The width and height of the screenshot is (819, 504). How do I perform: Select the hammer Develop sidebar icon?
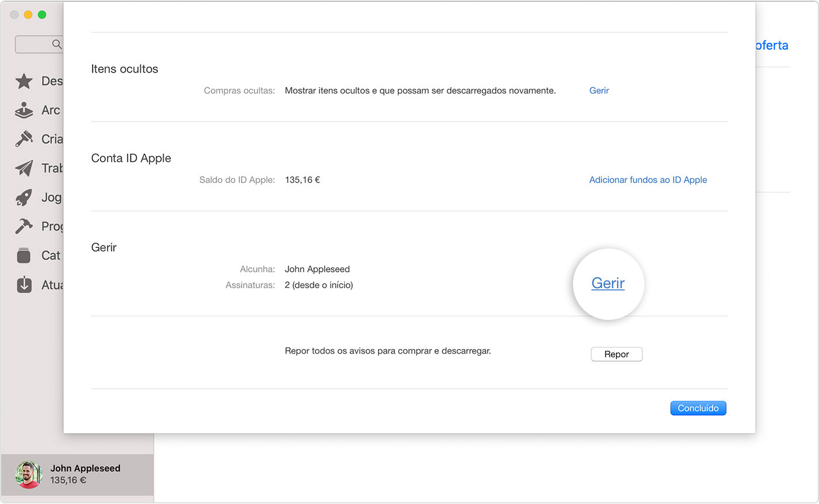click(x=24, y=226)
